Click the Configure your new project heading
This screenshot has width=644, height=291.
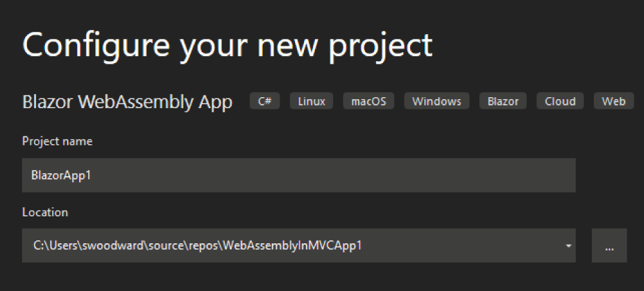coord(227,47)
